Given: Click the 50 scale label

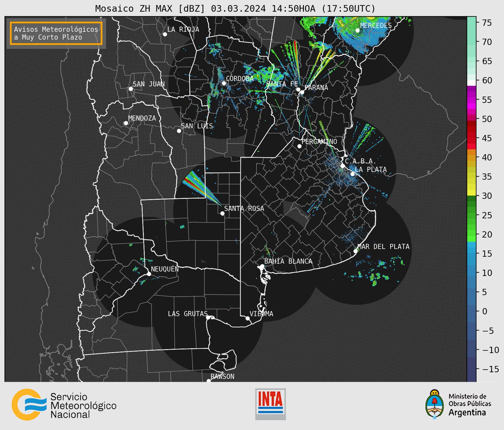Looking at the screenshot, I should click(x=487, y=119).
